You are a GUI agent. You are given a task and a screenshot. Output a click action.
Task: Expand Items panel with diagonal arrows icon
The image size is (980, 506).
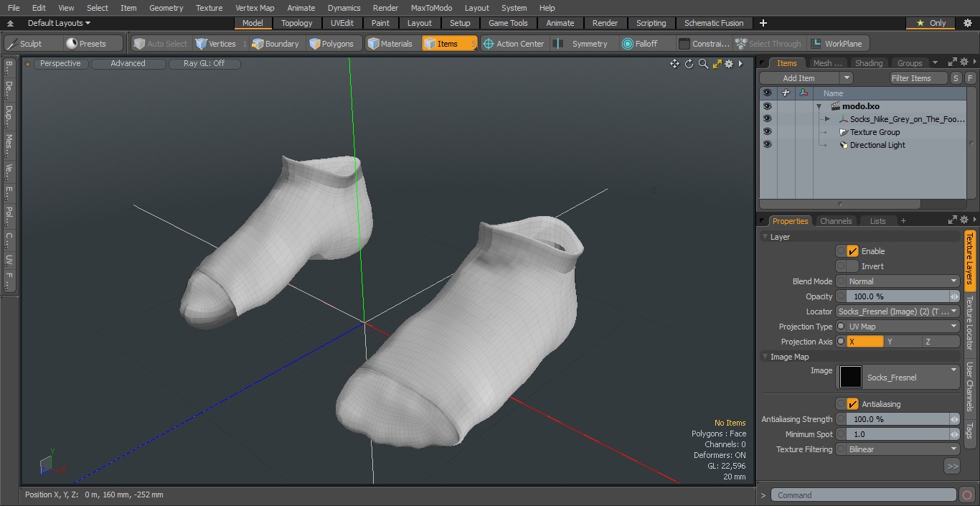[953, 62]
